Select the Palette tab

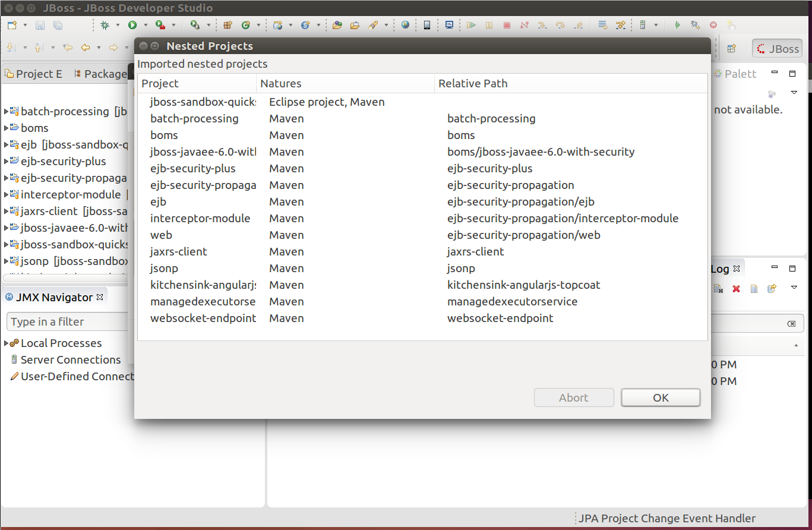(735, 74)
